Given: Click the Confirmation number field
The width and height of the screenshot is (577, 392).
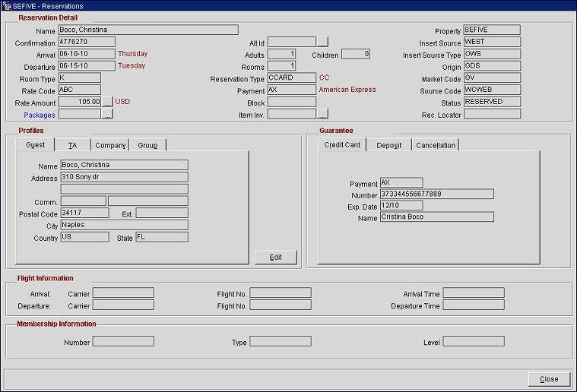Looking at the screenshot, I should point(87,43).
